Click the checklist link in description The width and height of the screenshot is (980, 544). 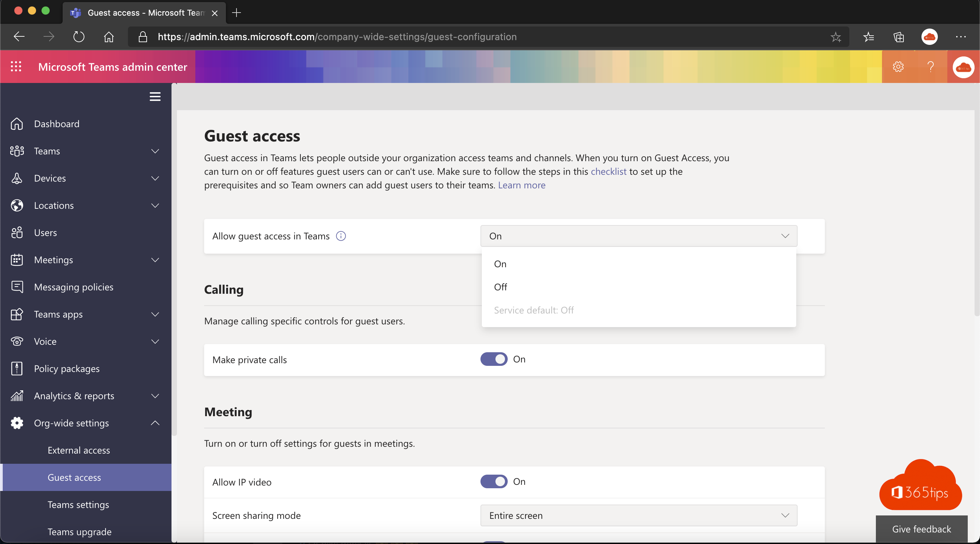(x=608, y=171)
